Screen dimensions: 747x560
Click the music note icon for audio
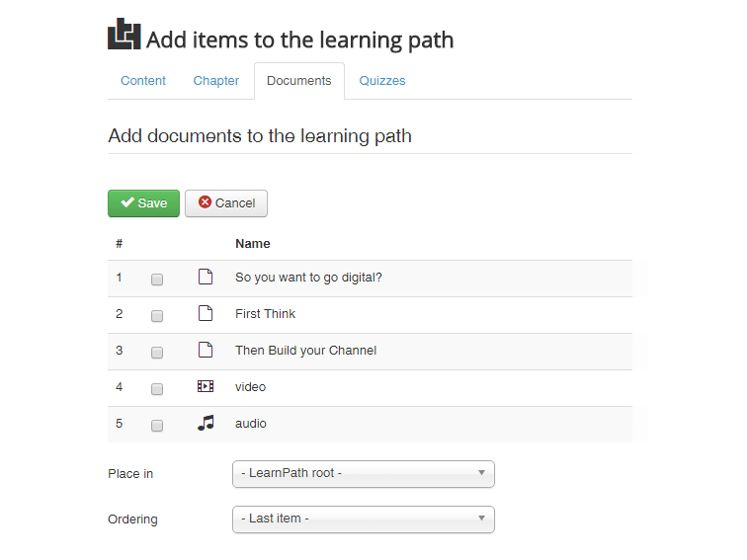[x=206, y=423]
